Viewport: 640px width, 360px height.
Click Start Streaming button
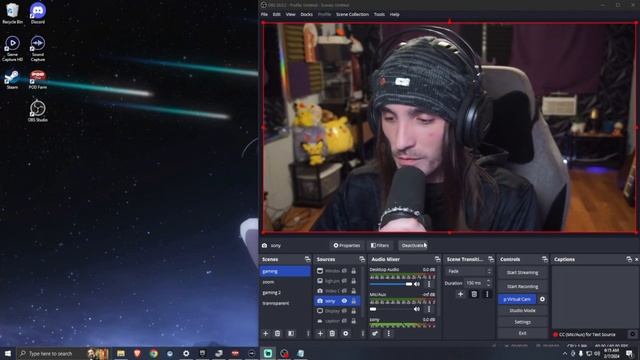click(x=522, y=272)
